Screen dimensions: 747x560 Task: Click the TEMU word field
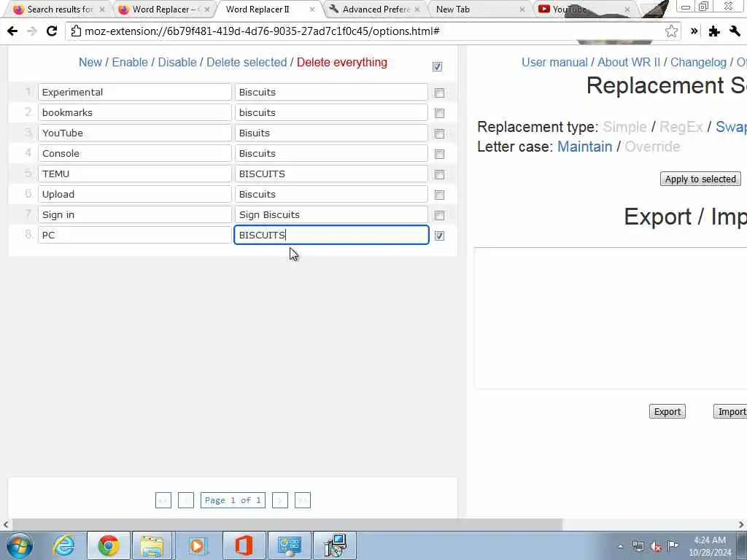(135, 174)
